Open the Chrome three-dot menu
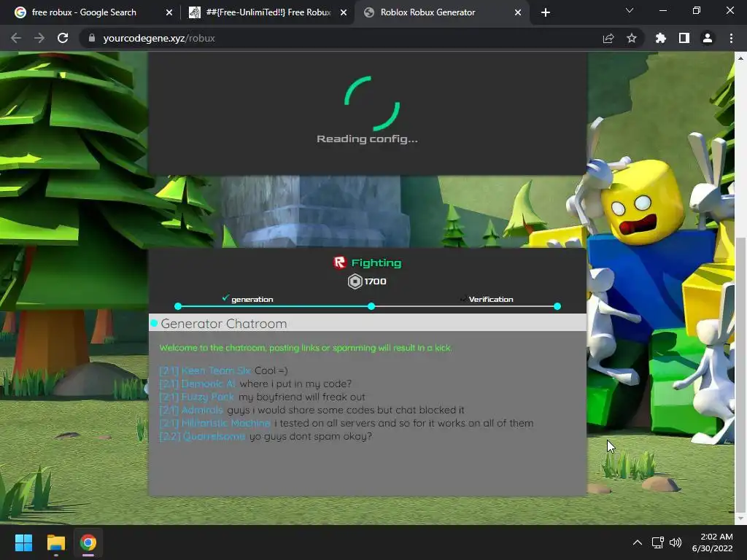This screenshot has height=560, width=747. click(x=731, y=38)
